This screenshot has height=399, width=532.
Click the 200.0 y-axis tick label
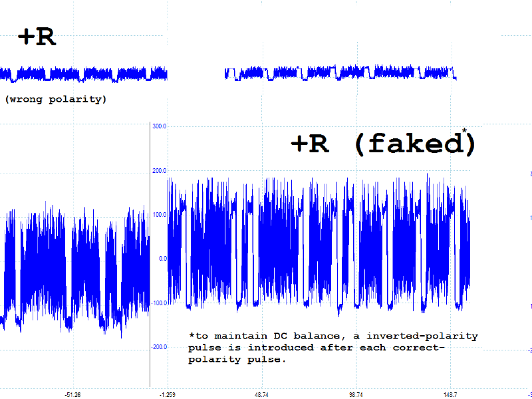point(160,171)
